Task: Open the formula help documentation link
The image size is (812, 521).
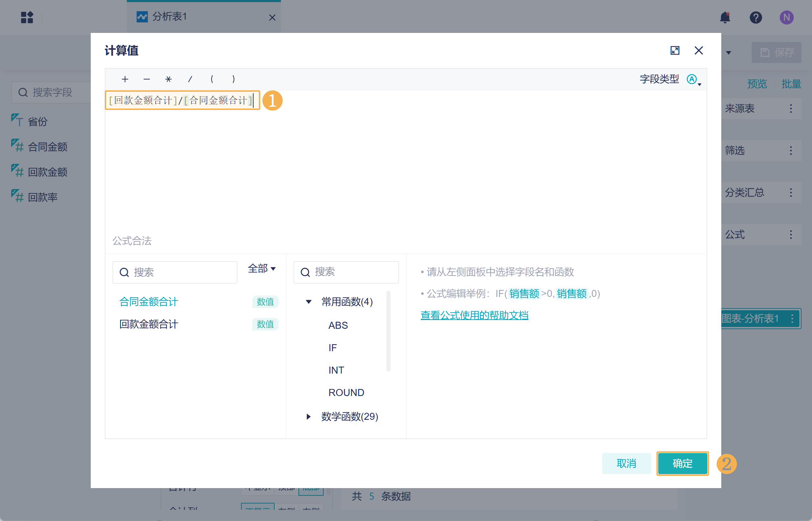Action: 474,315
